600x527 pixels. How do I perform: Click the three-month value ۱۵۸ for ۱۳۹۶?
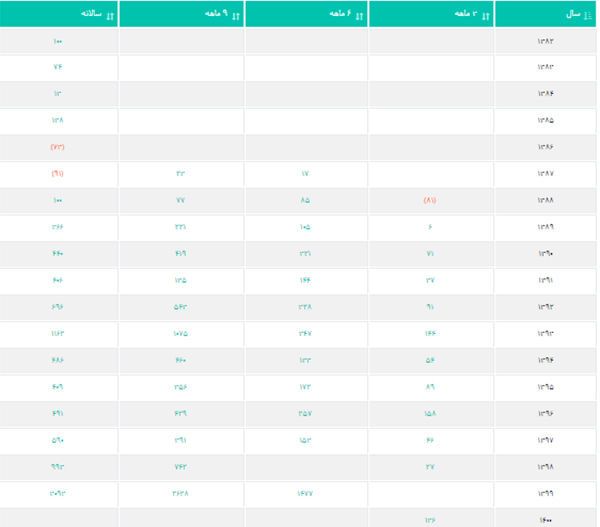(430, 413)
